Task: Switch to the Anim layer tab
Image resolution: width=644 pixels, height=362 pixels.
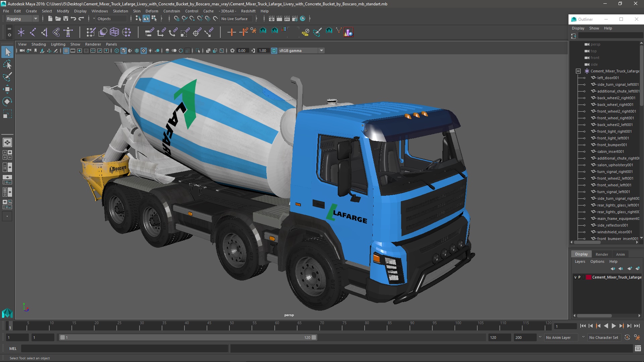Action: click(620, 254)
